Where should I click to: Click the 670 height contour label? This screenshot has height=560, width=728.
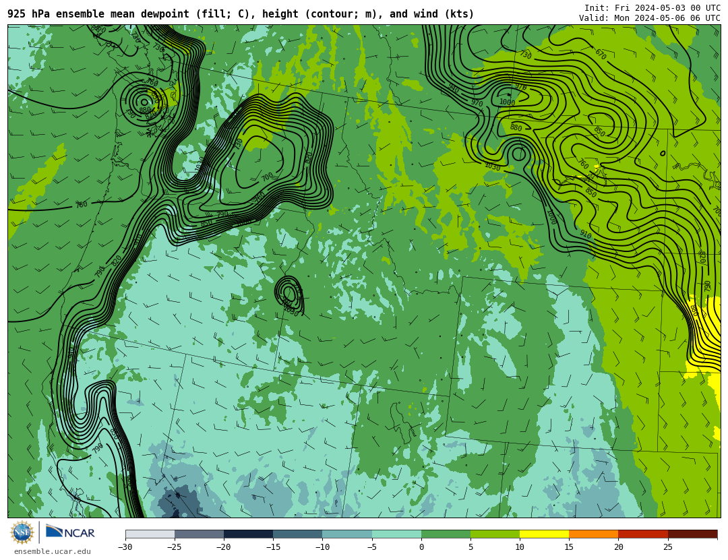click(601, 55)
